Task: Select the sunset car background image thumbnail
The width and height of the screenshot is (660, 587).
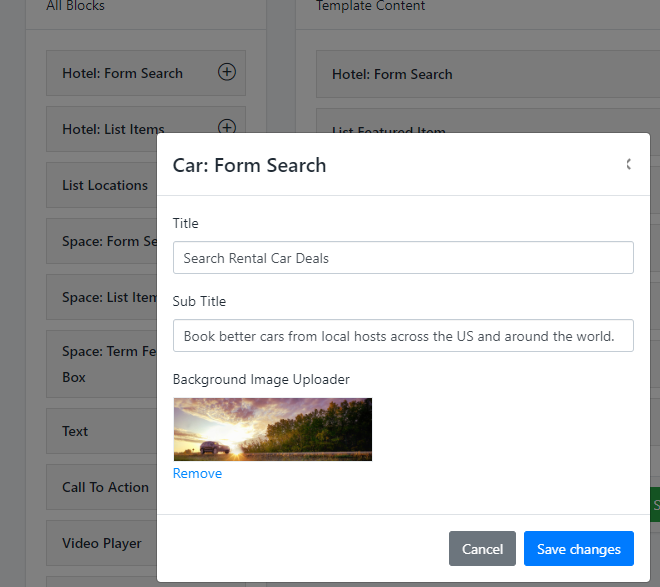Action: [x=272, y=429]
